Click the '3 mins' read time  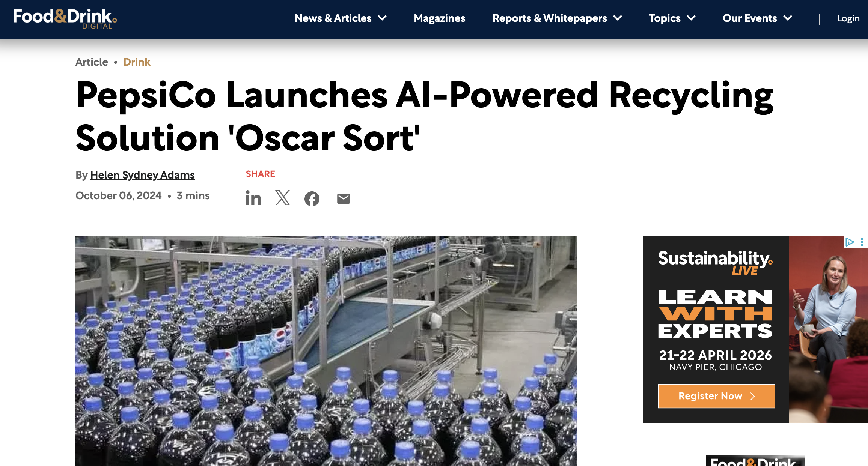(193, 195)
